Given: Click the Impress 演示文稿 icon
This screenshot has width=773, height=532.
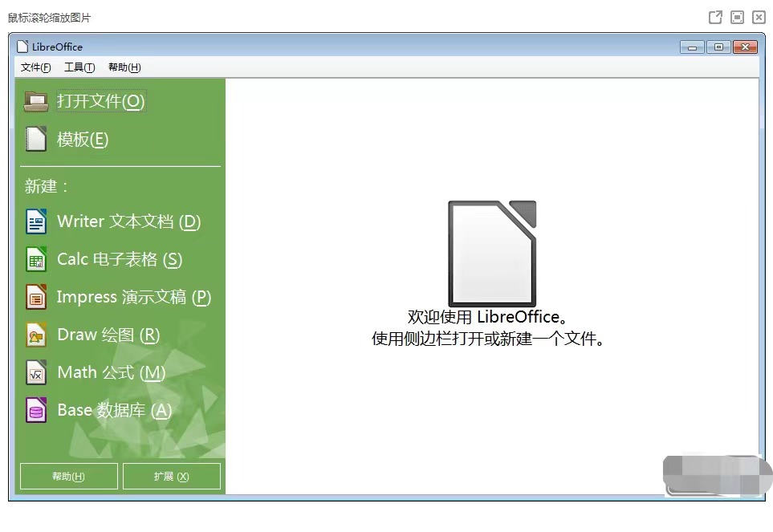Looking at the screenshot, I should (36, 297).
